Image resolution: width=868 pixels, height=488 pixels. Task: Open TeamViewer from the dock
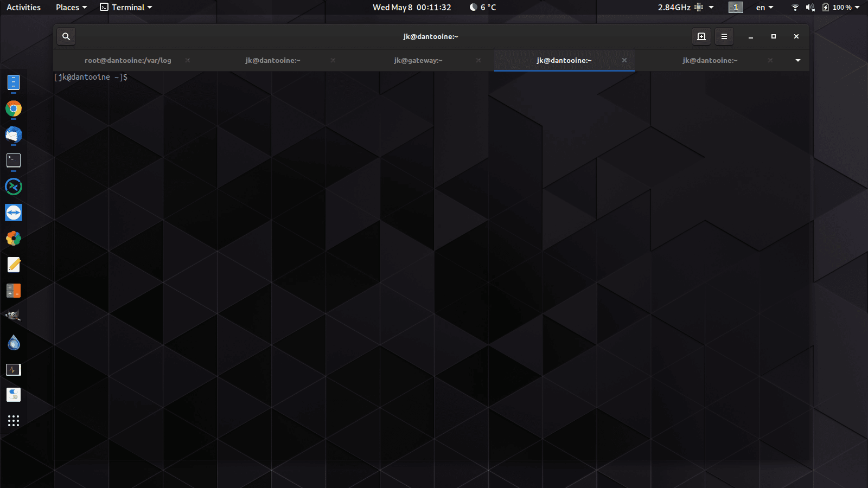pyautogui.click(x=13, y=213)
